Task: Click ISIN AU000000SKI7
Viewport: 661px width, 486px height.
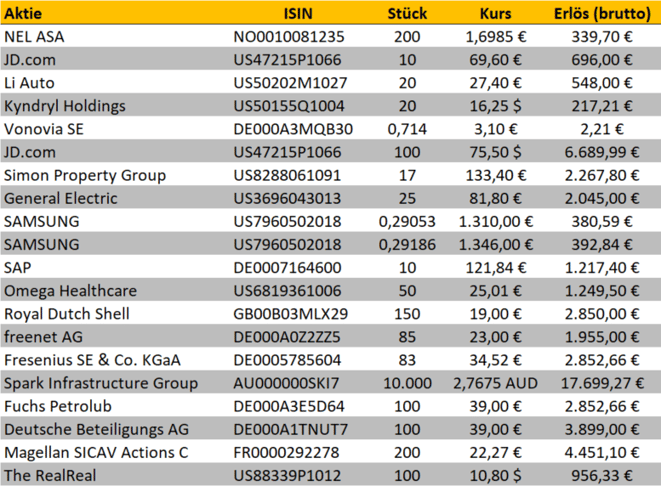Action: coord(286,383)
